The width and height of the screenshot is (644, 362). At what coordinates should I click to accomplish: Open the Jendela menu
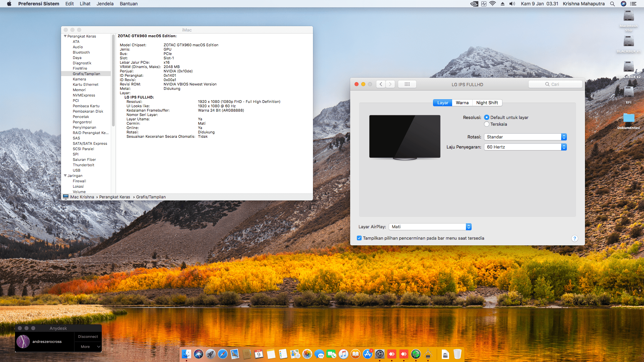pyautogui.click(x=105, y=4)
